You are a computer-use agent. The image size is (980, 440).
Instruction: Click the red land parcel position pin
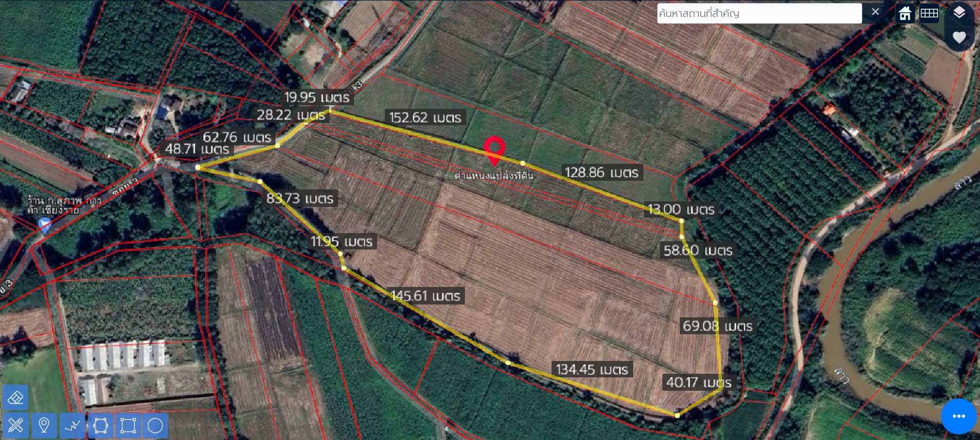(x=494, y=151)
